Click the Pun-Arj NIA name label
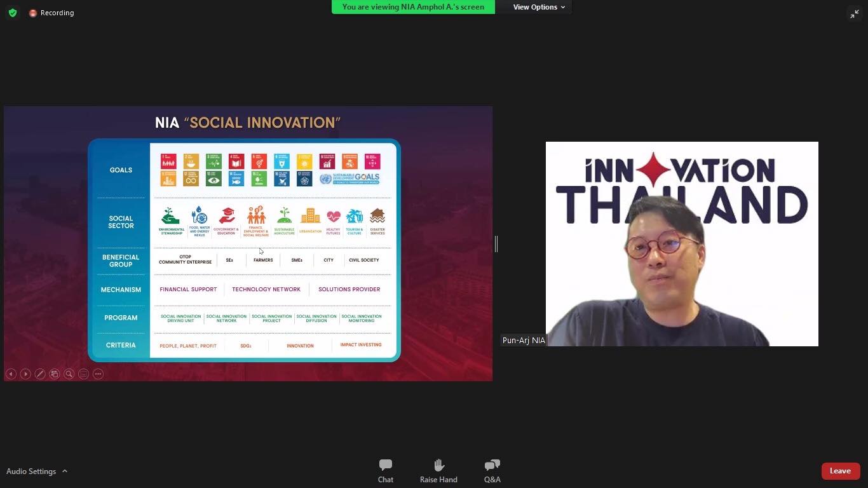This screenshot has height=488, width=868. [x=524, y=341]
